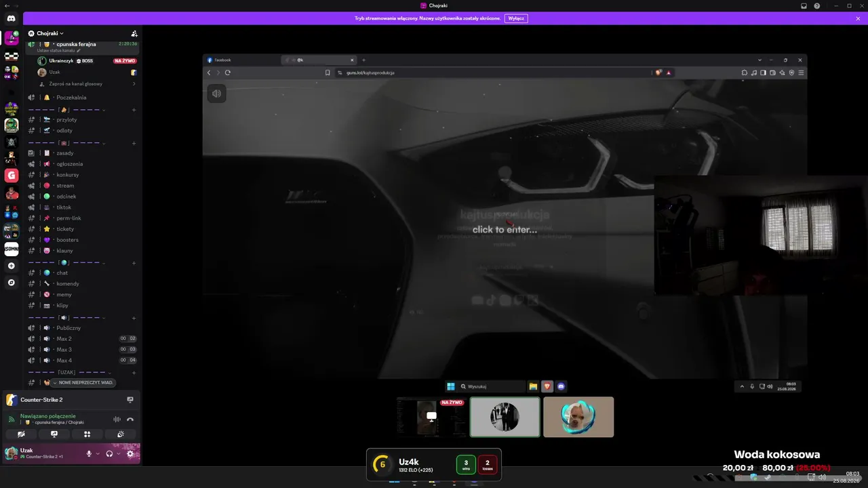
Task: Open connection details under Nawiązano połączenie
Action: [48, 416]
